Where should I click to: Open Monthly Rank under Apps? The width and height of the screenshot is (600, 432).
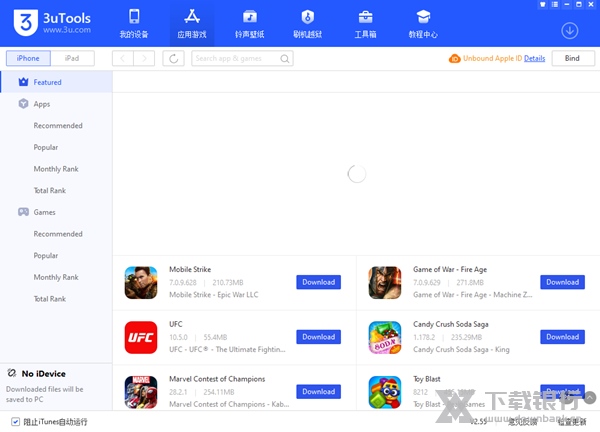click(56, 169)
